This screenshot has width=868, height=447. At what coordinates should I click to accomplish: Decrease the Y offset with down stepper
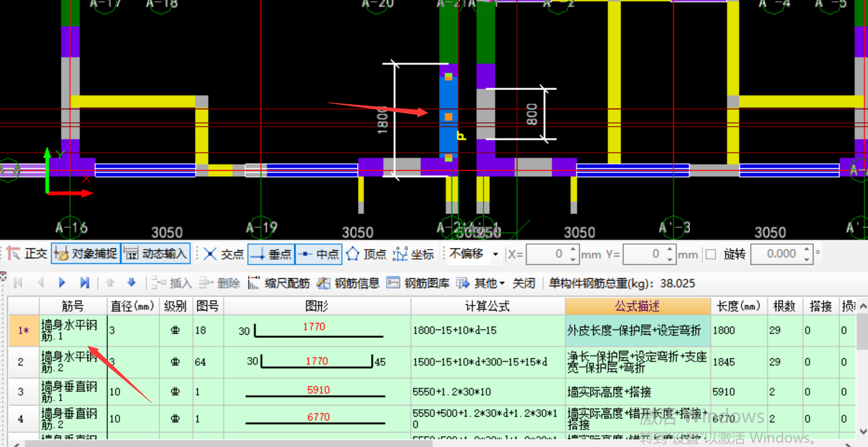pyautogui.click(x=670, y=259)
